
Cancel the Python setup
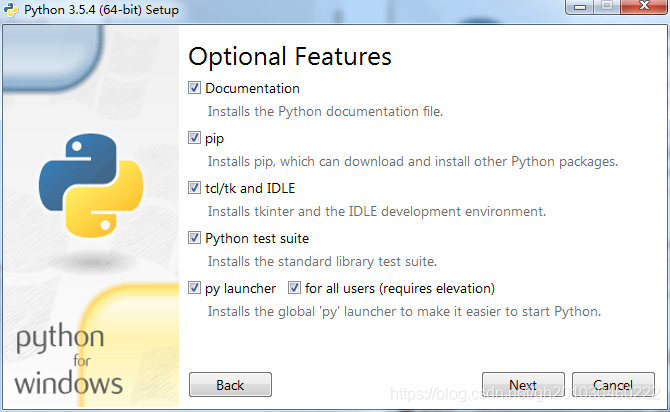point(613,385)
